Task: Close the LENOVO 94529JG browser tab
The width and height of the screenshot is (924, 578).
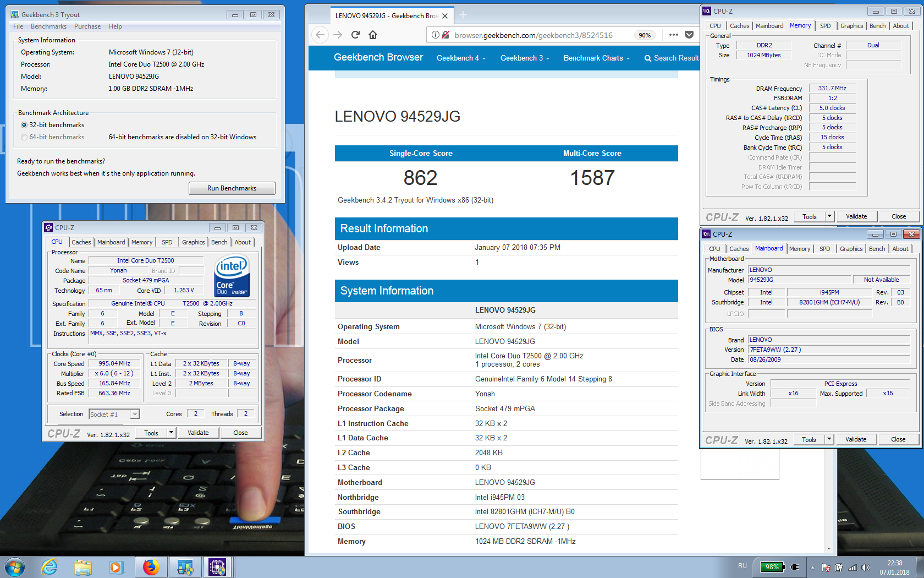Action: (445, 16)
